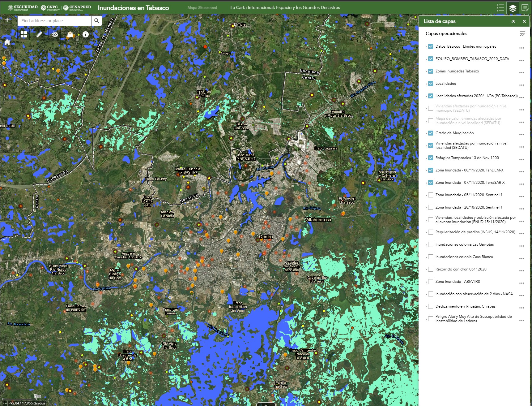The image size is (532, 406).
Task: Click coordinates readout -92,847 17,955 Grados
Action: pos(27,403)
